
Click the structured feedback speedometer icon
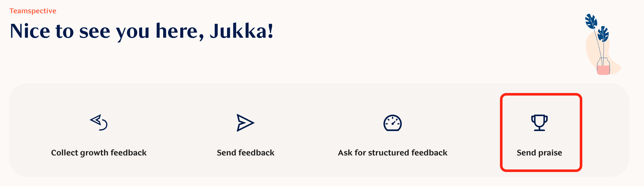(x=392, y=123)
